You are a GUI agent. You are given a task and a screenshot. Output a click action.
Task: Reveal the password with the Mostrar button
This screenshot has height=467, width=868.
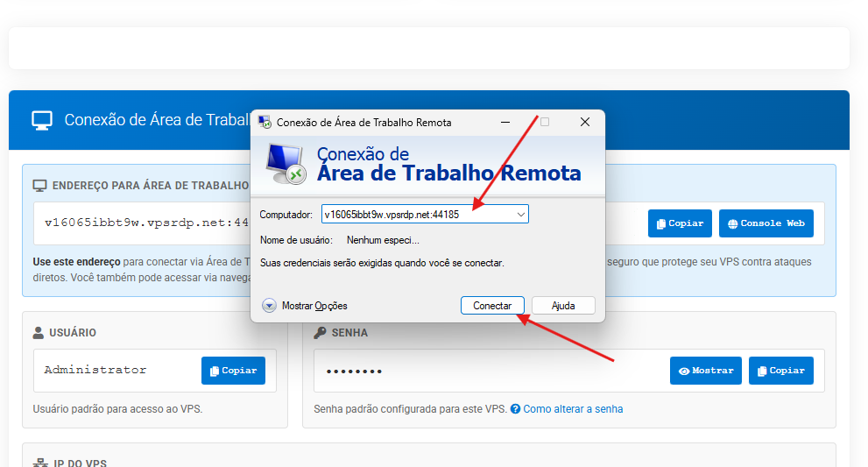[x=705, y=371]
